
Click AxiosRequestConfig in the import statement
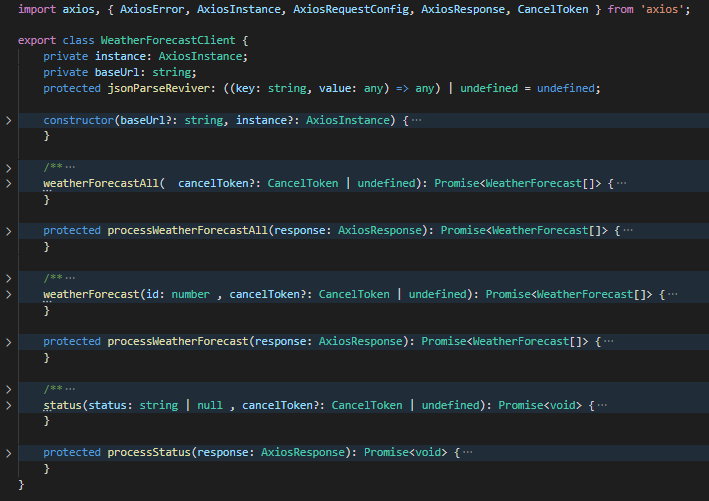coord(351,9)
